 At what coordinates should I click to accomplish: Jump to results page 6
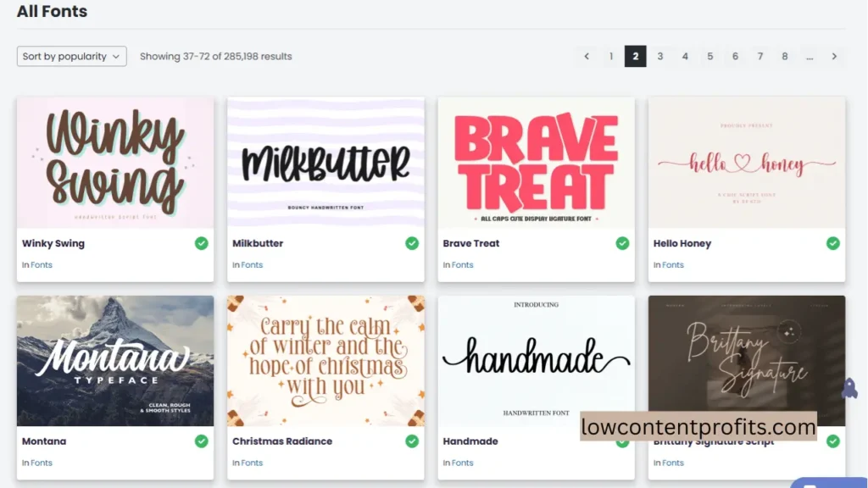tap(735, 57)
